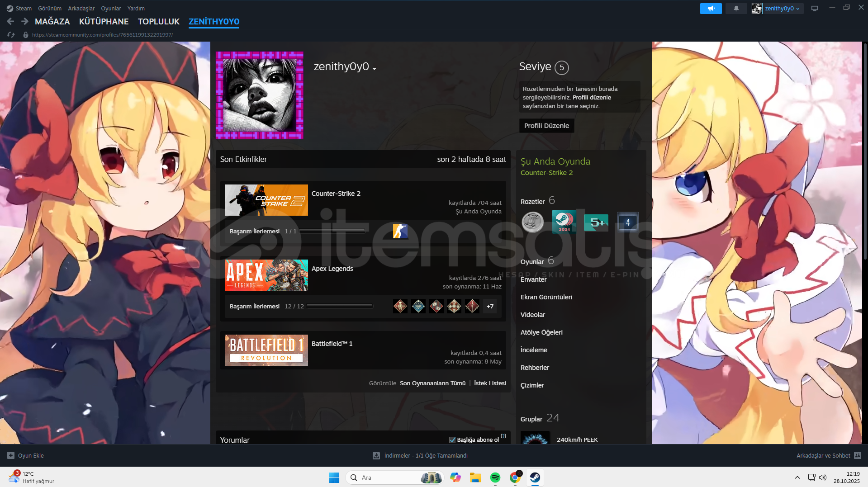
Task: Open the notifications bell
Action: 736,9
